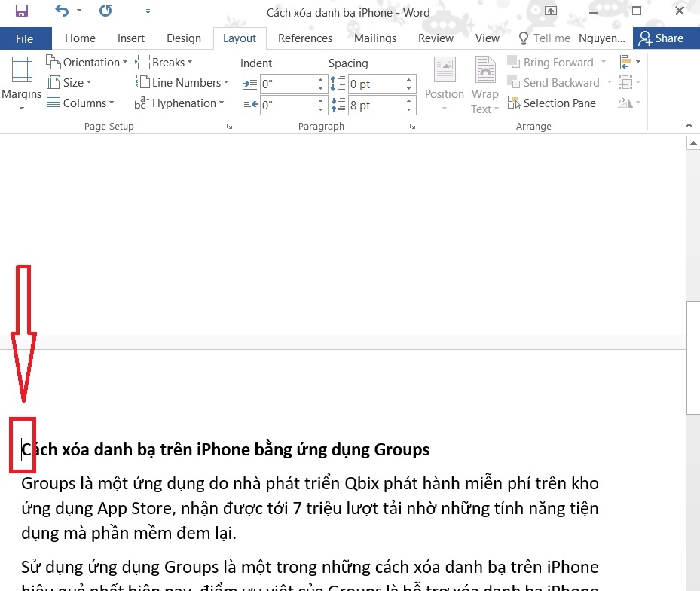Collapse the ribbon with the chevron
The image size is (700, 591).
[689, 126]
